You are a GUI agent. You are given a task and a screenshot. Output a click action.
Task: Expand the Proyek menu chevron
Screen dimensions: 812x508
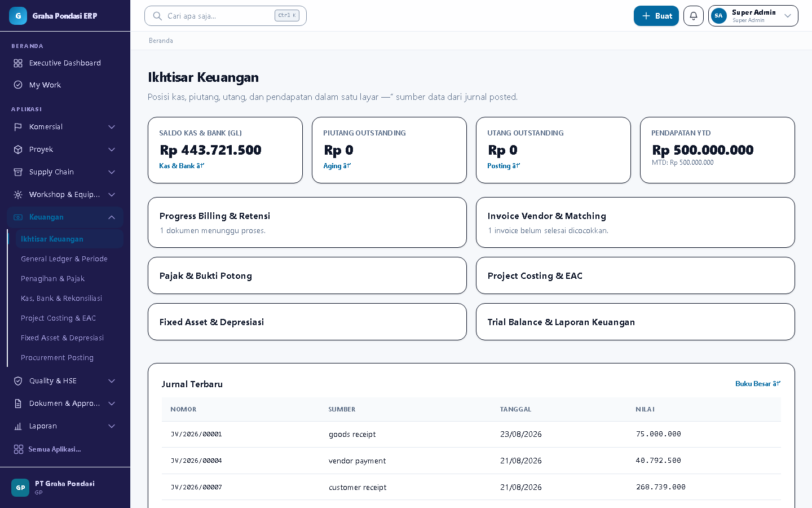point(112,150)
